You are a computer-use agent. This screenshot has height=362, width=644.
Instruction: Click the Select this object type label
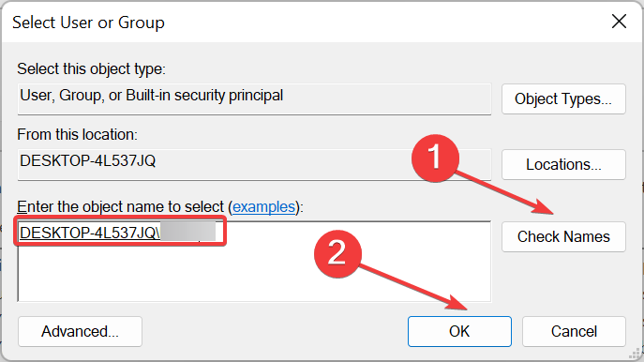pyautogui.click(x=91, y=69)
